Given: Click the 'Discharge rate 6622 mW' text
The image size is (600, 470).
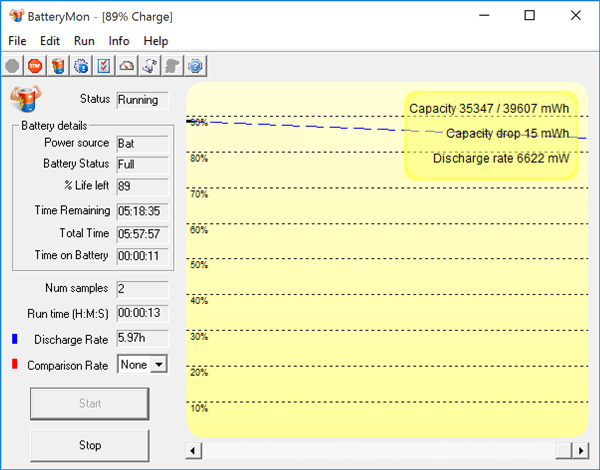Looking at the screenshot, I should [501, 158].
